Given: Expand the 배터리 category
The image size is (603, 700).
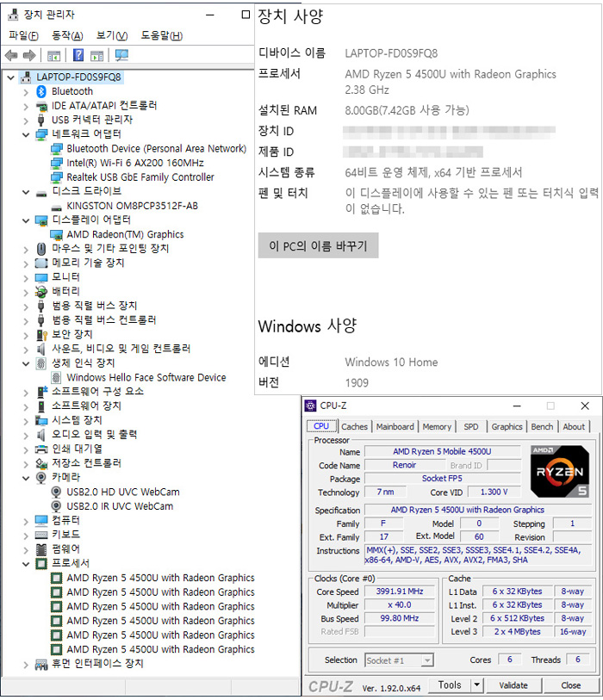Looking at the screenshot, I should point(26,292).
